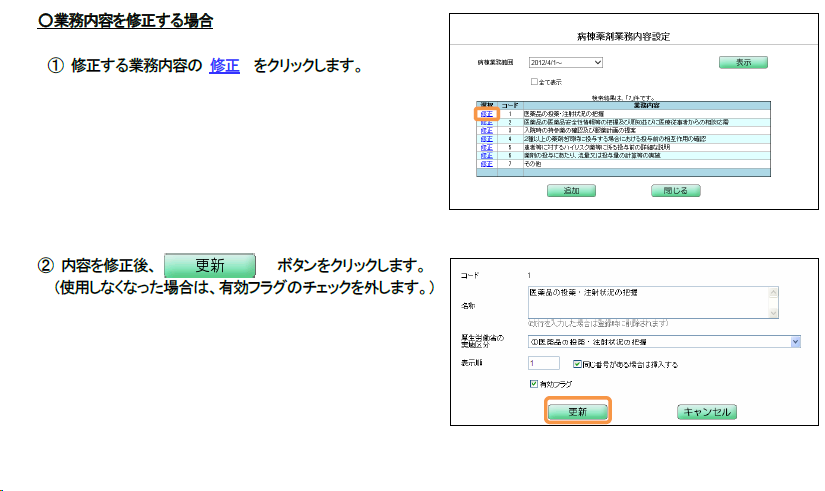The height and width of the screenshot is (491, 825).
Task: Uncheck the 有効フラグ checkbox
Action: (533, 383)
